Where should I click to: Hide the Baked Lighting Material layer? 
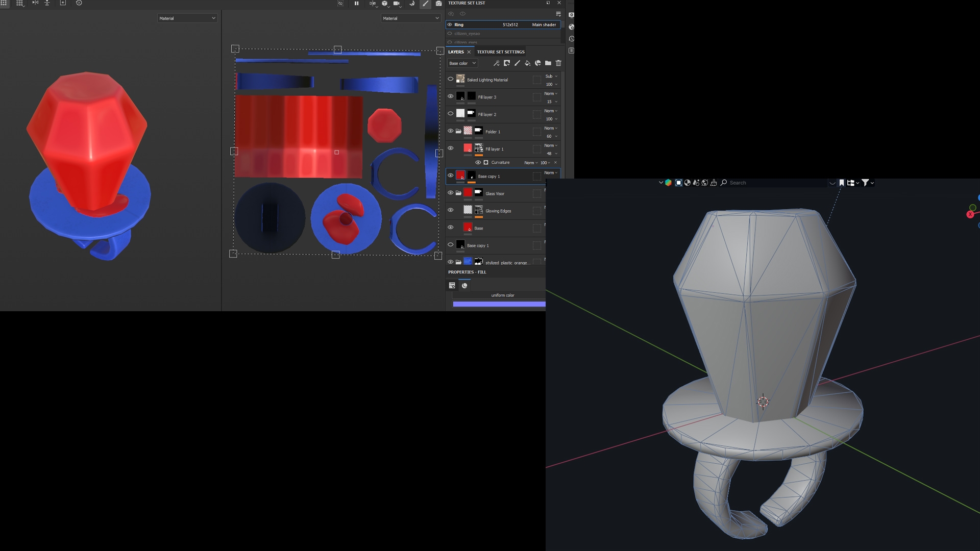tap(450, 79)
